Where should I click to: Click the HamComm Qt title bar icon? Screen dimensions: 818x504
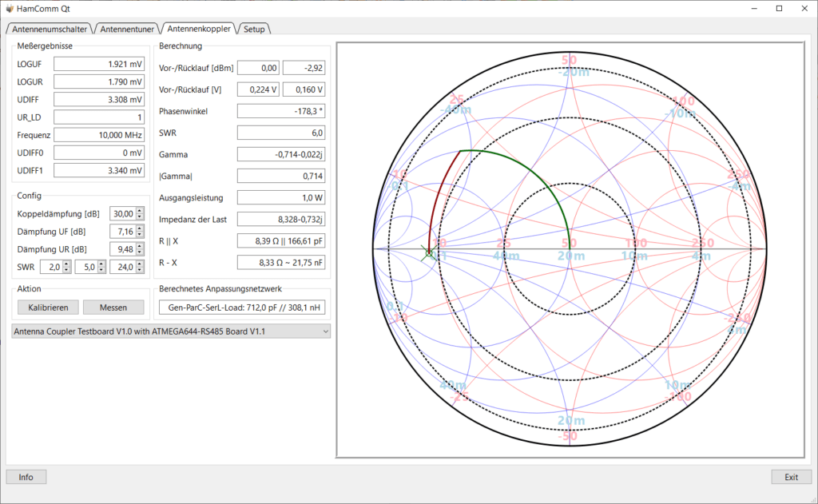point(10,8)
